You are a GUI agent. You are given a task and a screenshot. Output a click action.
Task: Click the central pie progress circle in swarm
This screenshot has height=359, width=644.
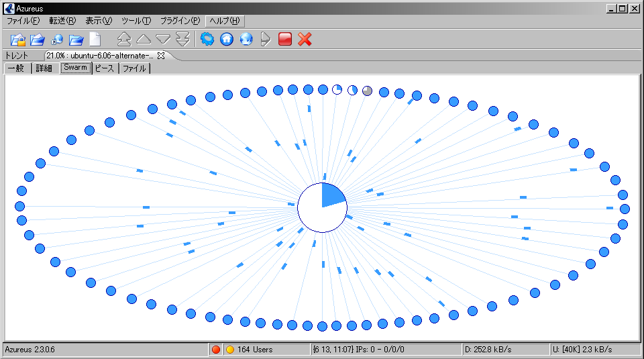pyautogui.click(x=322, y=207)
